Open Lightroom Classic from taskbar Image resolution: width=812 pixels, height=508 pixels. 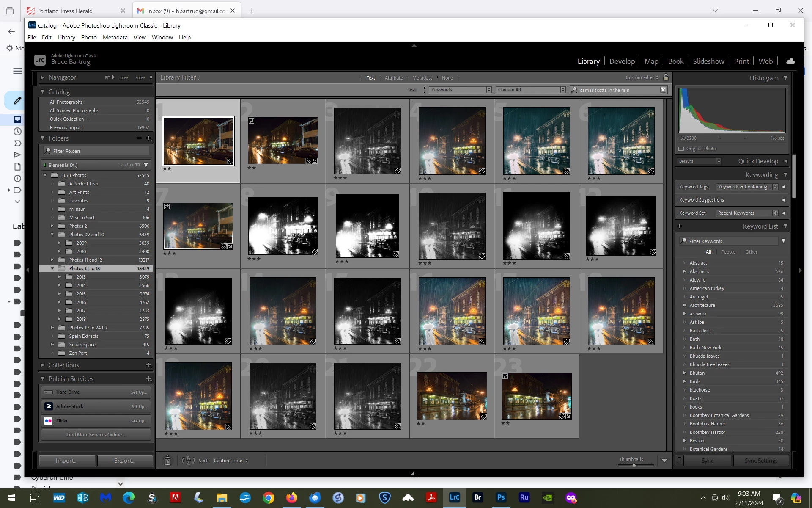click(x=454, y=497)
